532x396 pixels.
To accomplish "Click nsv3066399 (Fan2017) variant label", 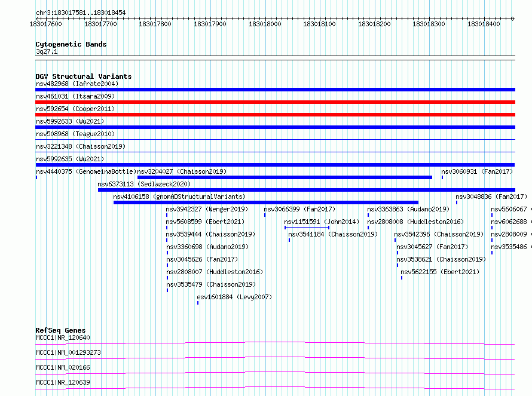I will 299,209.
